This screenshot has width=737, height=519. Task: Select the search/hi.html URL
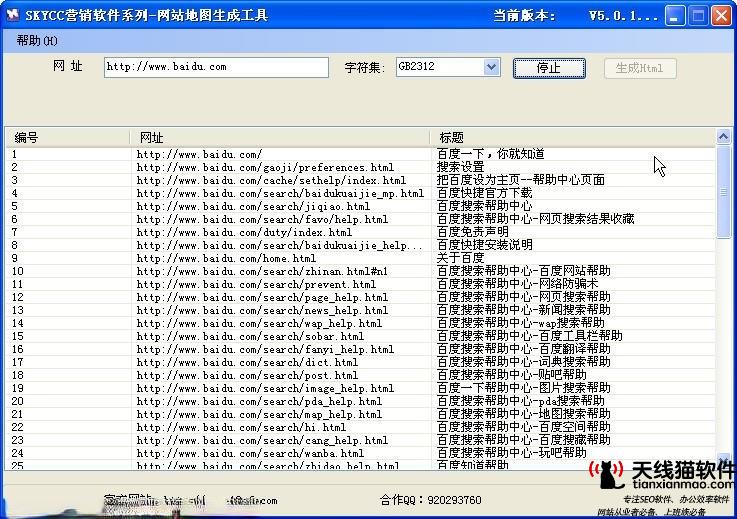(241, 427)
